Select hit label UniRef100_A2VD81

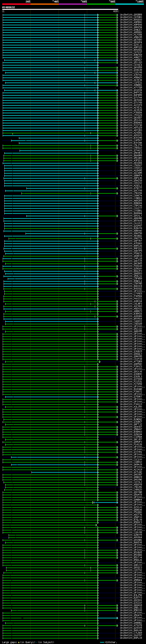(x=131, y=133)
